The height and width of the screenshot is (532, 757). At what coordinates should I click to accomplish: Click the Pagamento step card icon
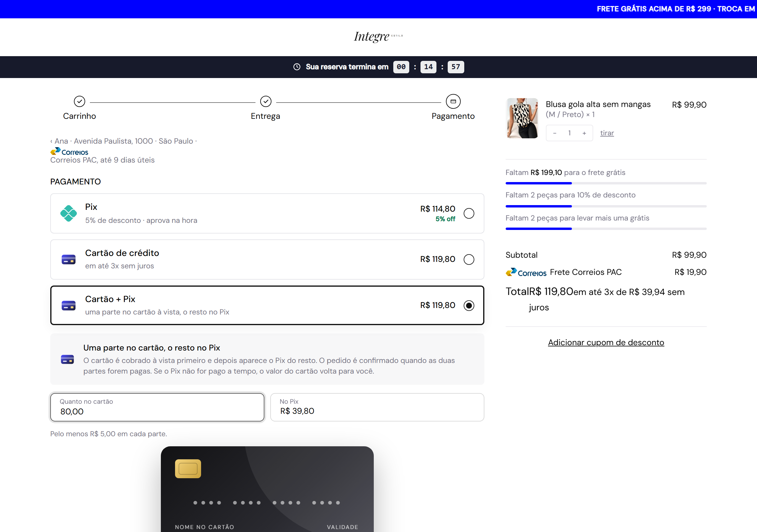[x=453, y=101]
